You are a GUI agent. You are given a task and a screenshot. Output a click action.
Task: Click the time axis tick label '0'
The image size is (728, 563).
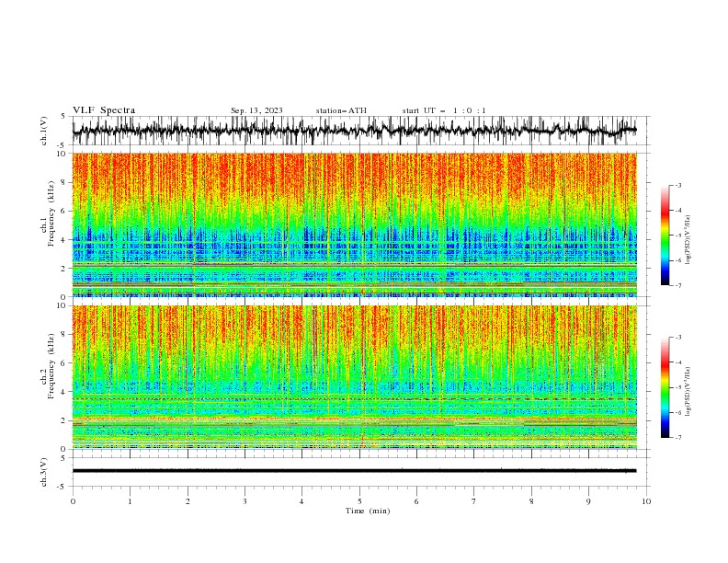tap(73, 501)
